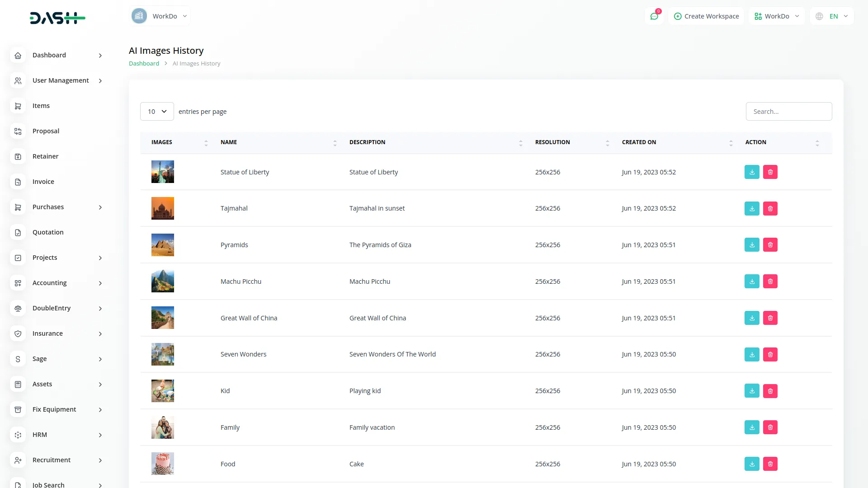Open the EN language dropdown
This screenshot has height=488, width=868.
tap(833, 16)
